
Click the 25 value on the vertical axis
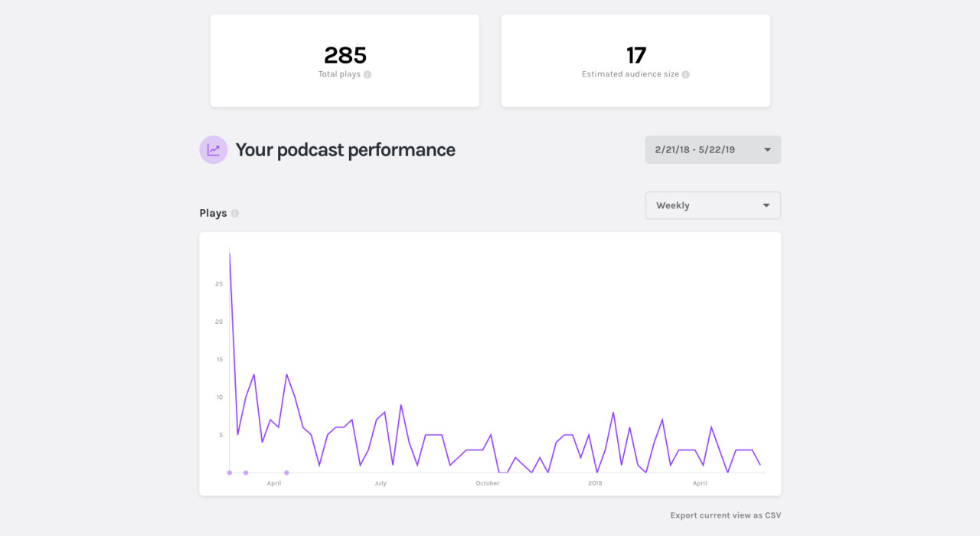(x=219, y=284)
